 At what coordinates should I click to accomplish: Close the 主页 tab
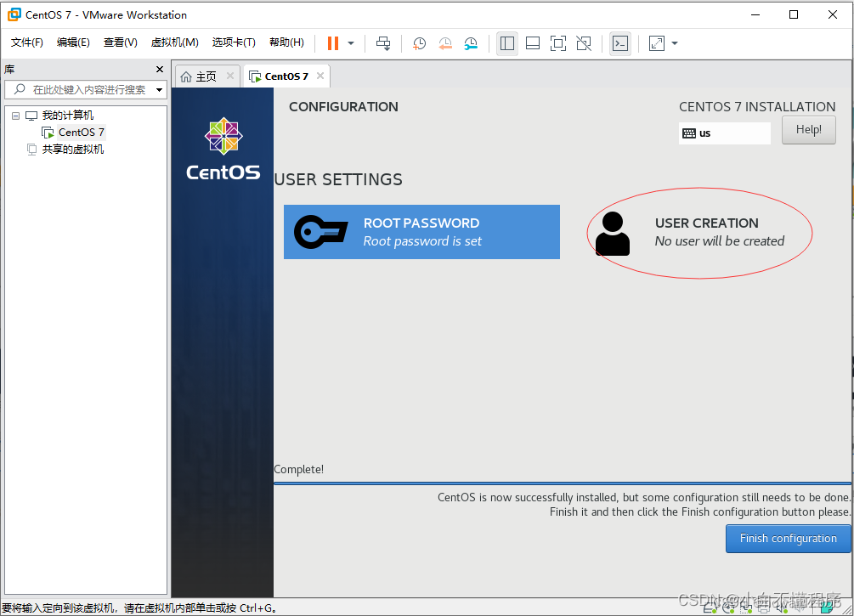230,76
